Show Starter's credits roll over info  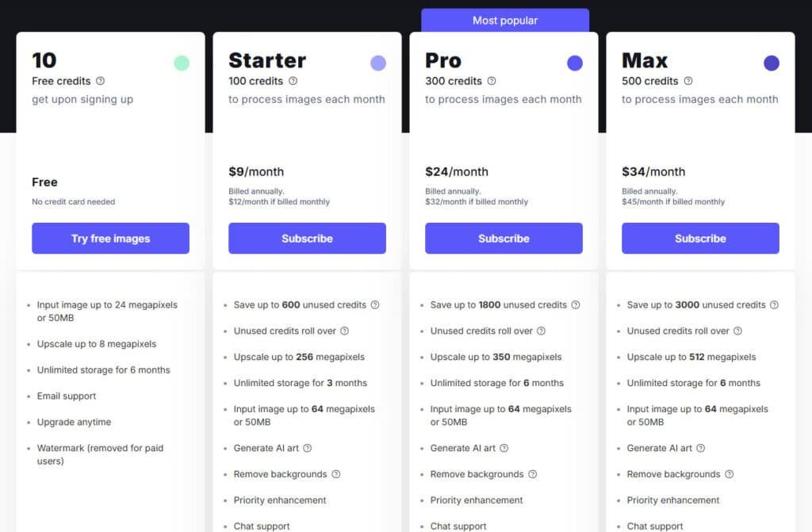[x=344, y=331]
